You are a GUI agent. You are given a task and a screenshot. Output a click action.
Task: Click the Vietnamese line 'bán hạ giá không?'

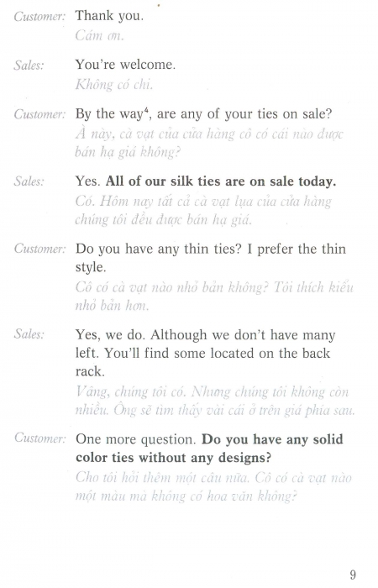click(x=128, y=152)
